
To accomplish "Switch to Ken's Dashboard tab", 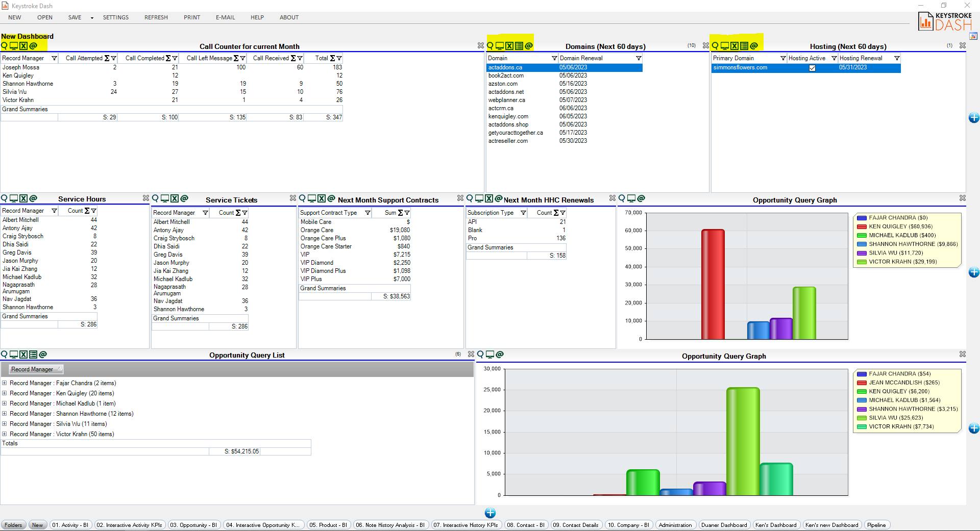I will 776,525.
